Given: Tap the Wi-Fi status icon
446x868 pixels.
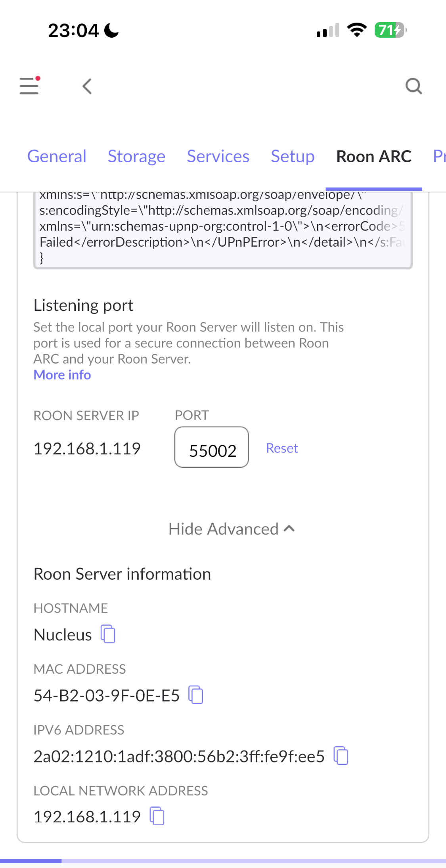Looking at the screenshot, I should (357, 30).
